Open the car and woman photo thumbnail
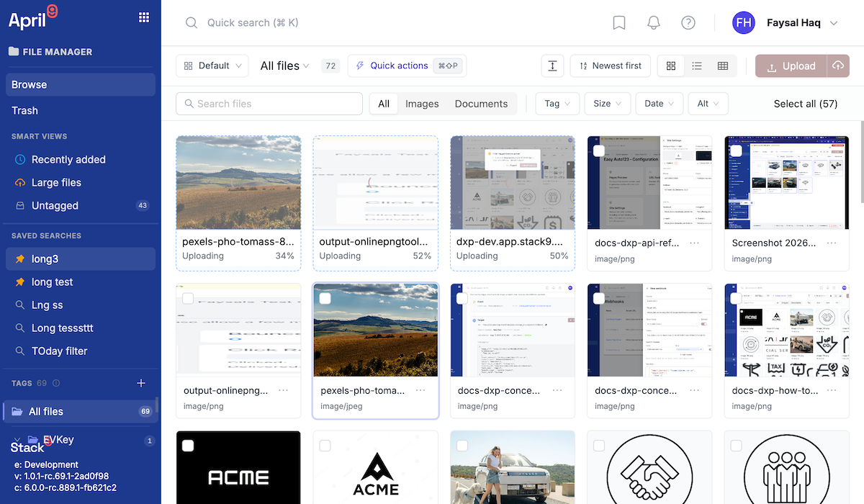 [x=513, y=467]
